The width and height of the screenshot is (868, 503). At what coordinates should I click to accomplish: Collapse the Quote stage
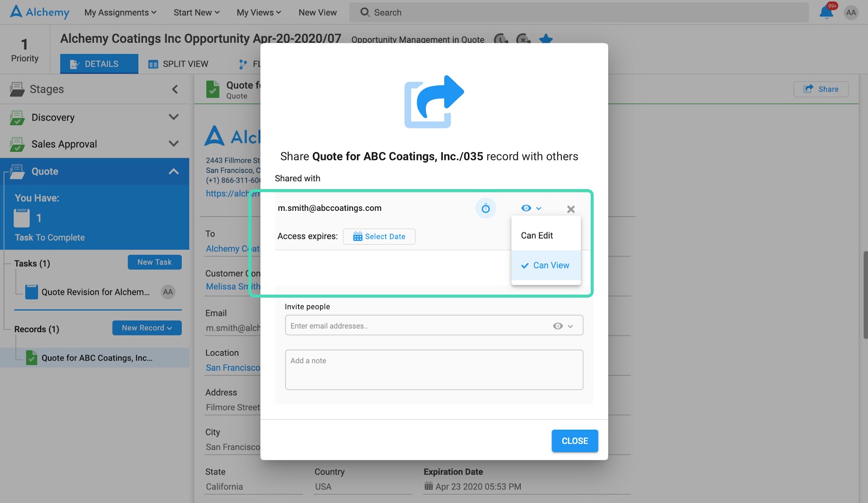(x=174, y=171)
